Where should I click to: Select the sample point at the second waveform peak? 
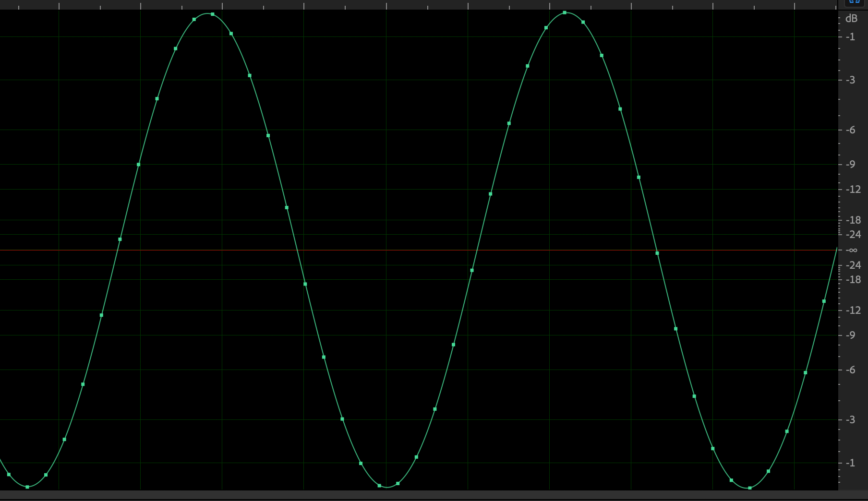565,12
